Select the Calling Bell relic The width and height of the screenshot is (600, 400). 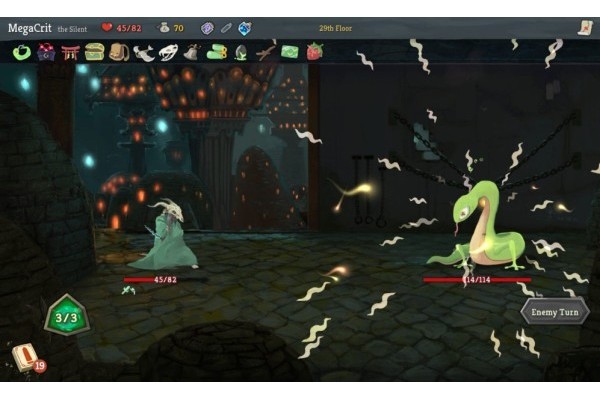pyautogui.click(x=192, y=52)
